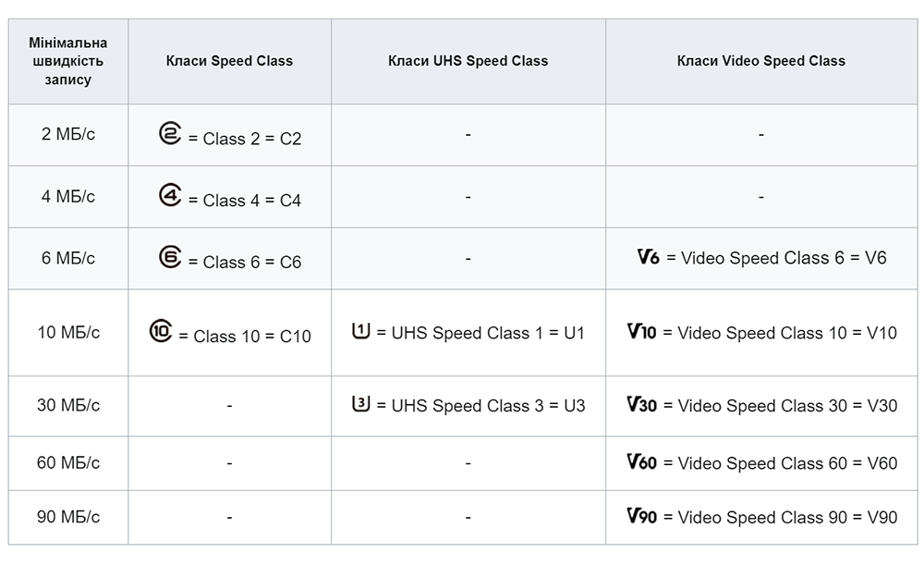Screen dimensions: 924x565
Task: Click the V60 video speed icon
Action: 642,461
